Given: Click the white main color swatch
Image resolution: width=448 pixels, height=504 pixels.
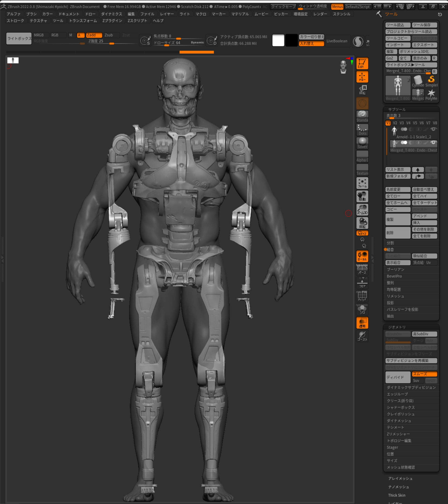Looking at the screenshot, I should pos(278,40).
